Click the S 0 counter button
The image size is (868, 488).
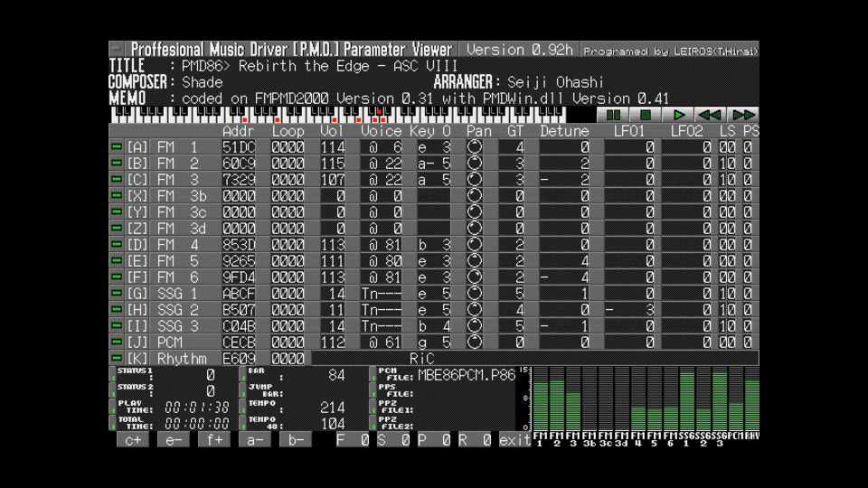click(x=393, y=440)
